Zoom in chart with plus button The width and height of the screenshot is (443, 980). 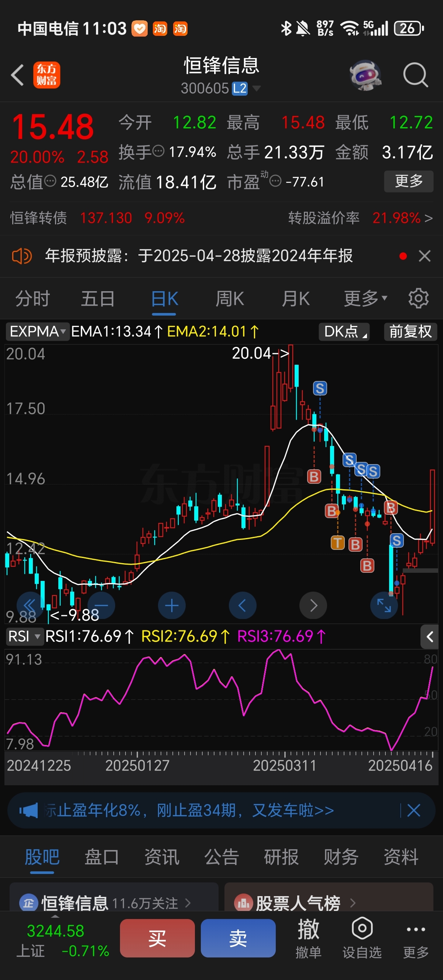[x=172, y=605]
